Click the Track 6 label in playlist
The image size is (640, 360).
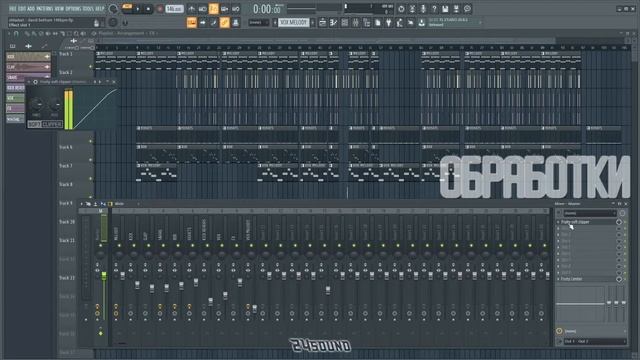(x=66, y=147)
